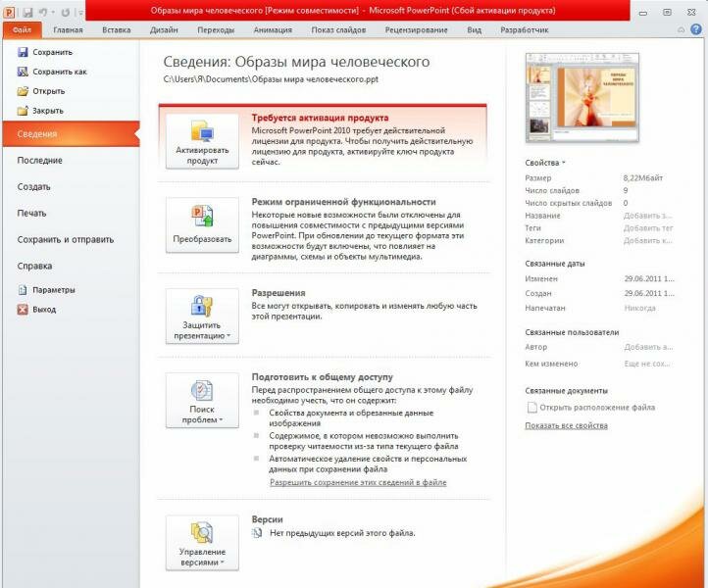Click the Автор field Добавить а...
The height and width of the screenshot is (588, 708).
(648, 347)
